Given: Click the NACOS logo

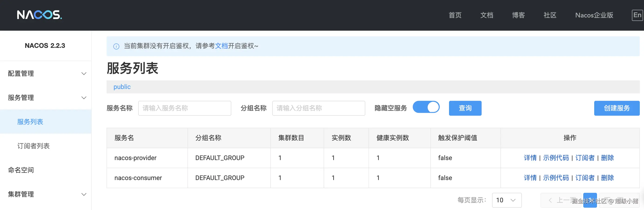Looking at the screenshot, I should point(39,15).
